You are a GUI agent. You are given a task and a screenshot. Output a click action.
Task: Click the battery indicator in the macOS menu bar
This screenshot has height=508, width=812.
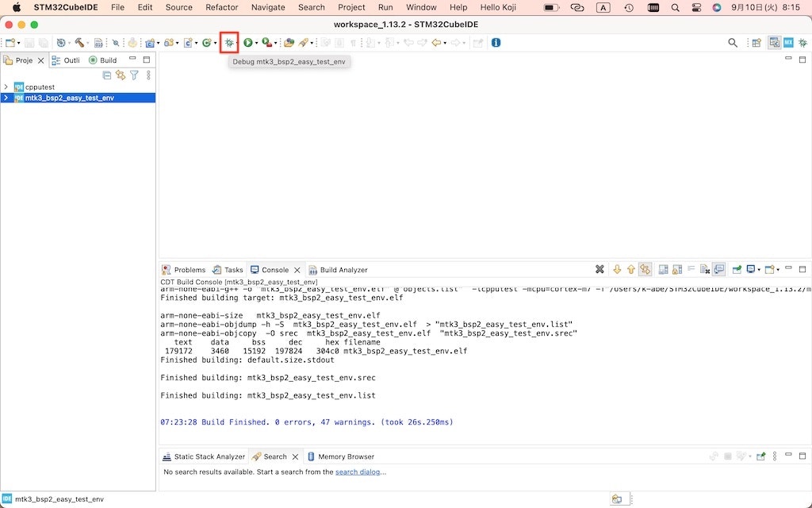tap(550, 7)
